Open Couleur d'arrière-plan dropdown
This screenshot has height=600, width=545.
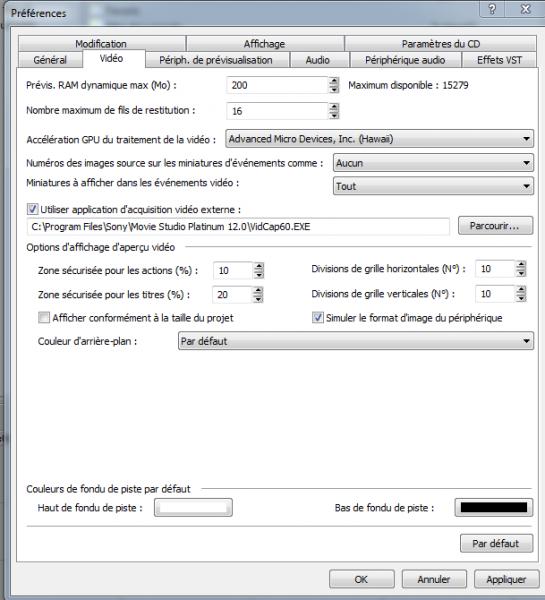click(356, 341)
